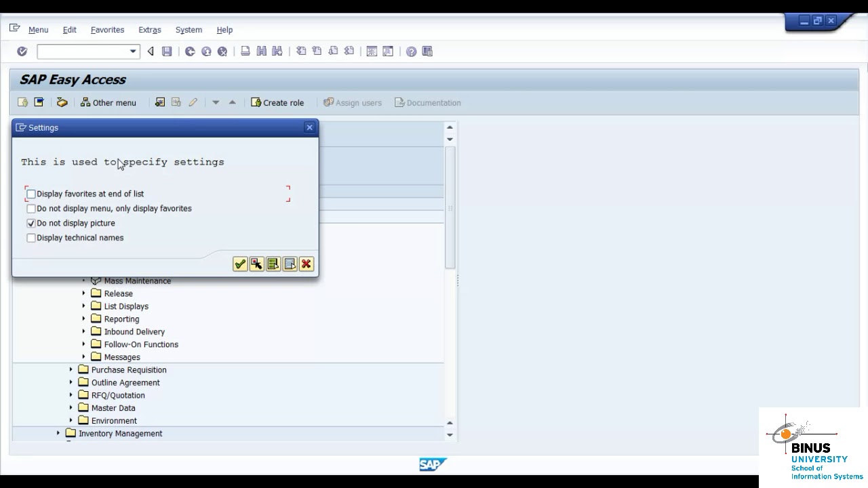Open the Extras menu
868x488 pixels.
150,30
